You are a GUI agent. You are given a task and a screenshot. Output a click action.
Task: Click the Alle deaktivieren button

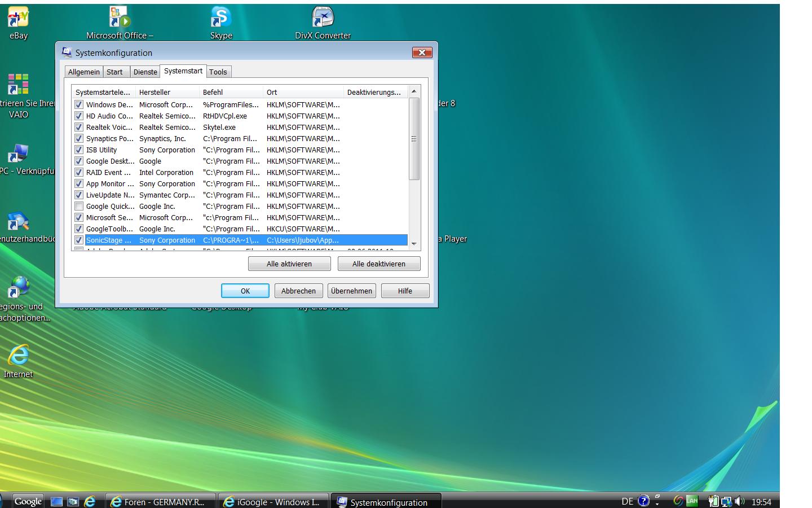379,264
